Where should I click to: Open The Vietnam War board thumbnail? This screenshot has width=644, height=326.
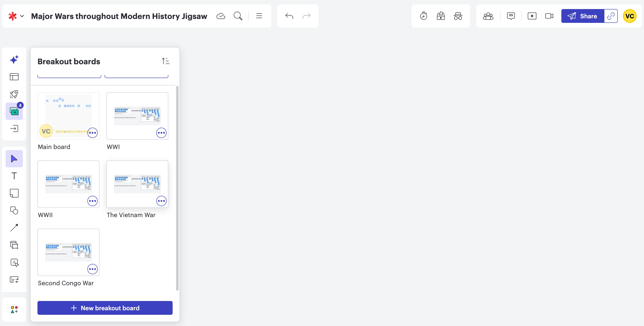[137, 184]
